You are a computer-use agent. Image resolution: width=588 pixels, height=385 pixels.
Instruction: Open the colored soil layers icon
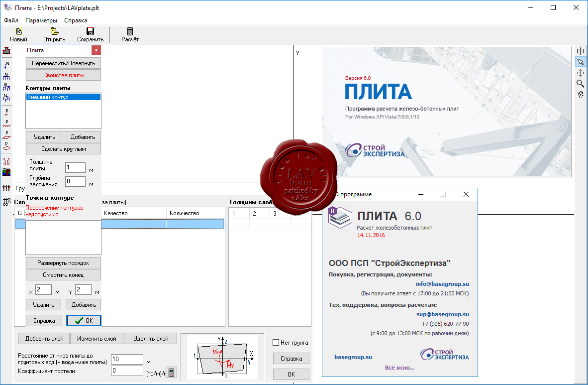coord(6,172)
